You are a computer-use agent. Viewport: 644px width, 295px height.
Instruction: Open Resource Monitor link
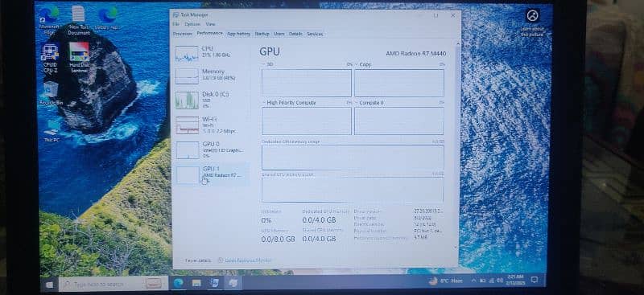click(x=245, y=260)
